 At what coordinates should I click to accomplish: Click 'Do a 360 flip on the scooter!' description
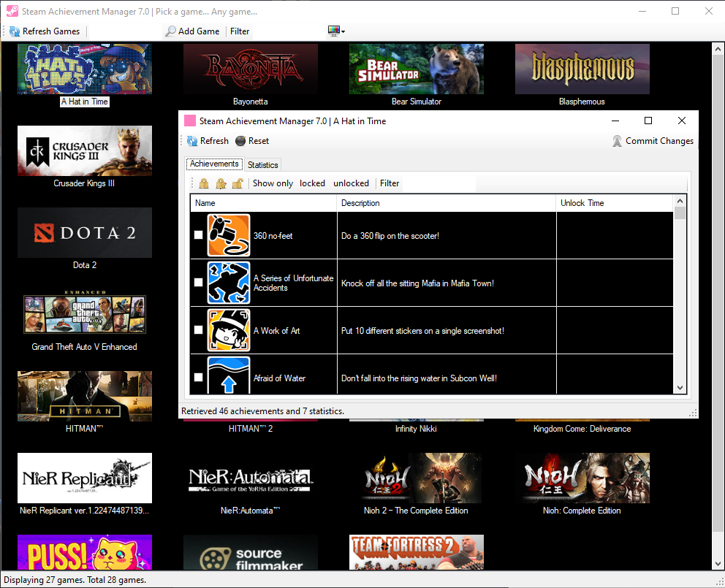point(390,236)
